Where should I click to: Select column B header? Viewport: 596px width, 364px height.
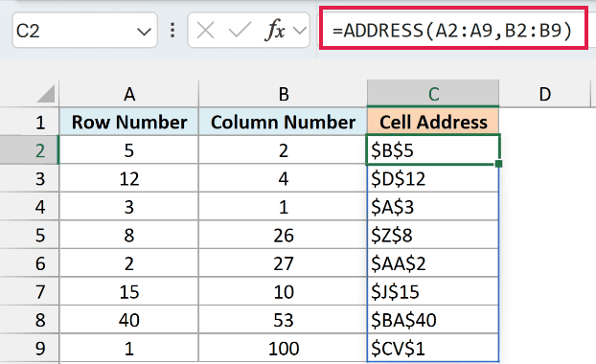pyautogui.click(x=284, y=94)
